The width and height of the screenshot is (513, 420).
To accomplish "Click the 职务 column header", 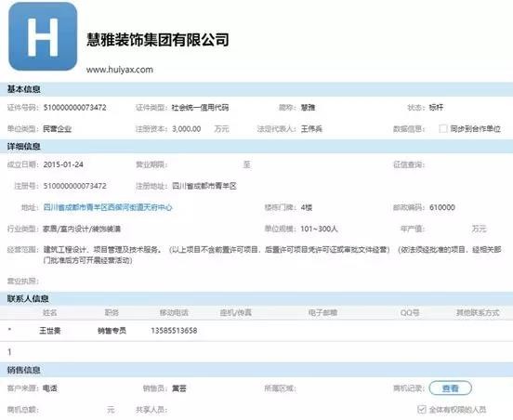I will tap(112, 313).
